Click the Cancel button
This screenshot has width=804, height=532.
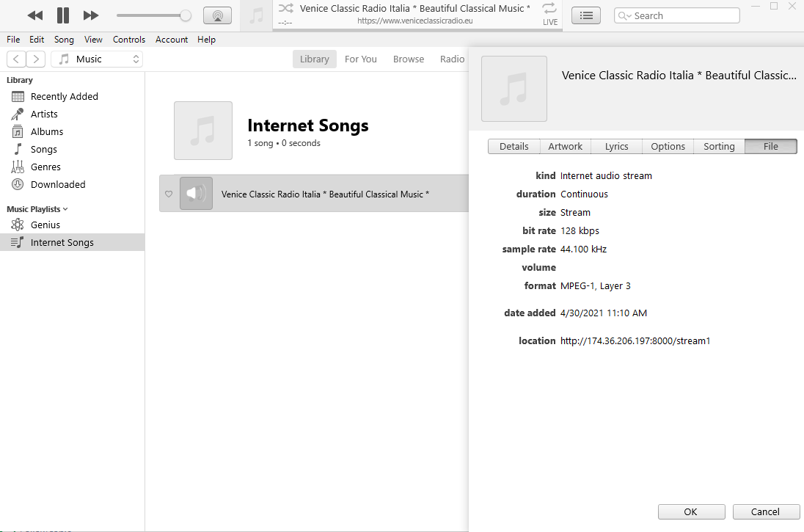click(x=765, y=511)
